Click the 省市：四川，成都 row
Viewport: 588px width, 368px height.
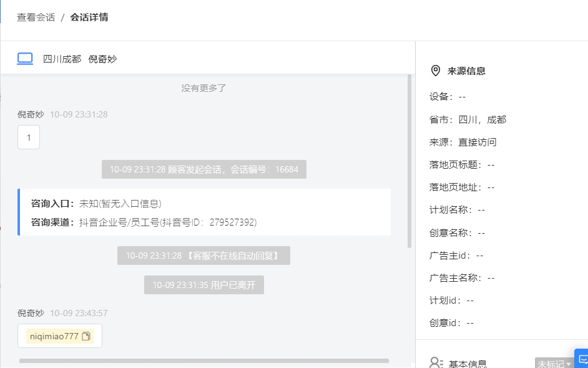click(468, 120)
